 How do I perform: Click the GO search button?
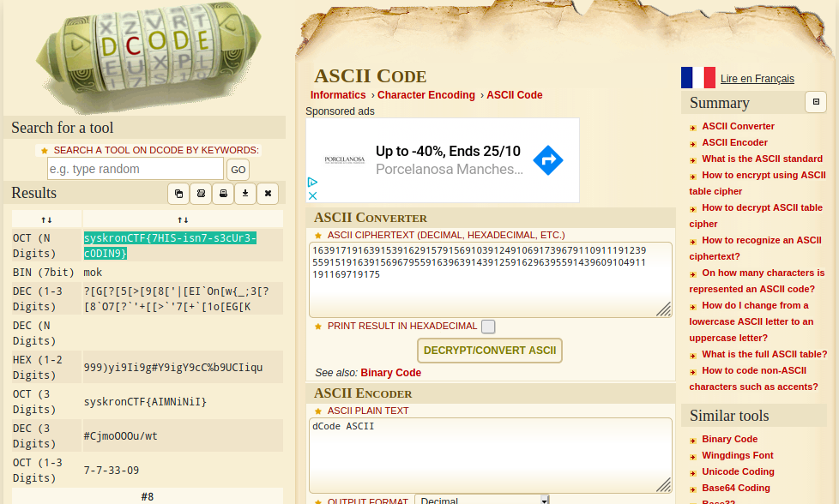pyautogui.click(x=238, y=170)
